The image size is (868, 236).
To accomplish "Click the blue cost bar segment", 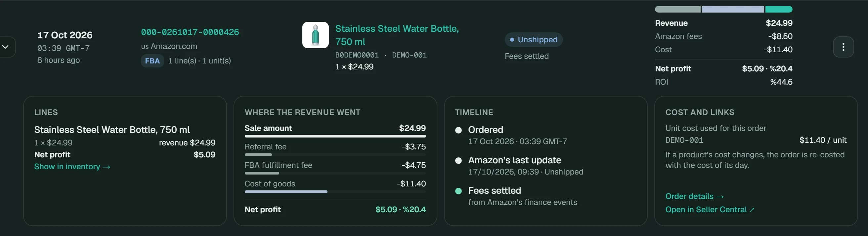I will point(733,10).
